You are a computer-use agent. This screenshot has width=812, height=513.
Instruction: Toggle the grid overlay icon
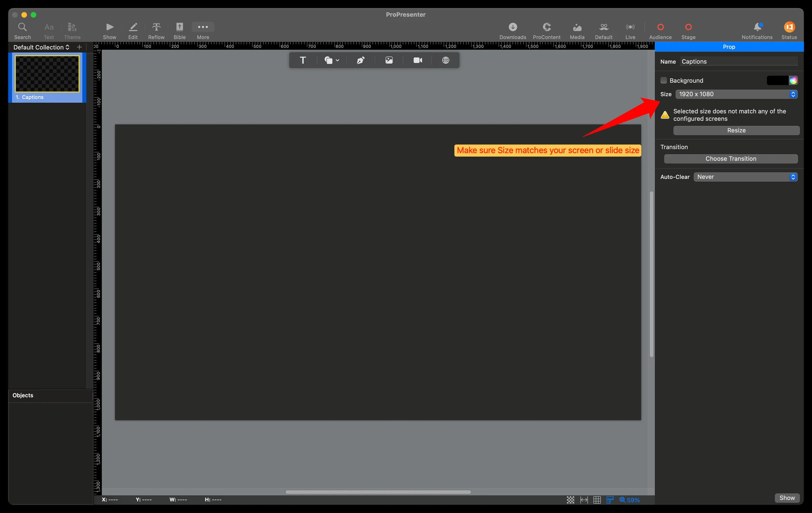coord(597,500)
